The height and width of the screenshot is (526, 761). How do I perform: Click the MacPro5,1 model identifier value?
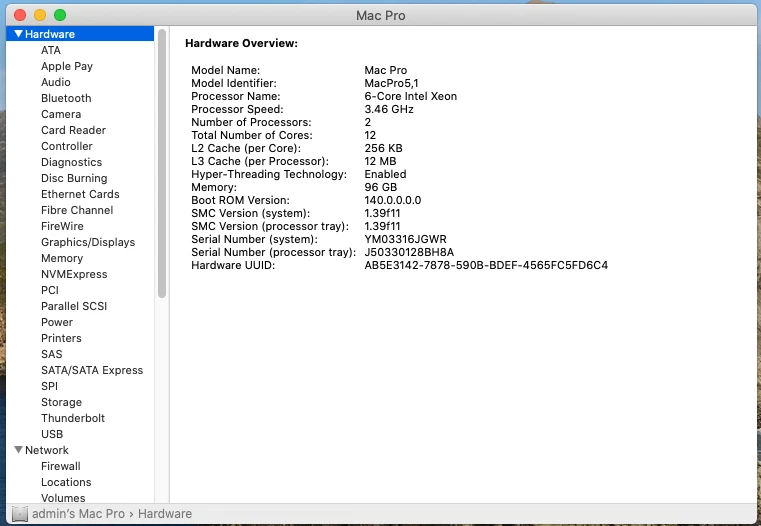[391, 83]
